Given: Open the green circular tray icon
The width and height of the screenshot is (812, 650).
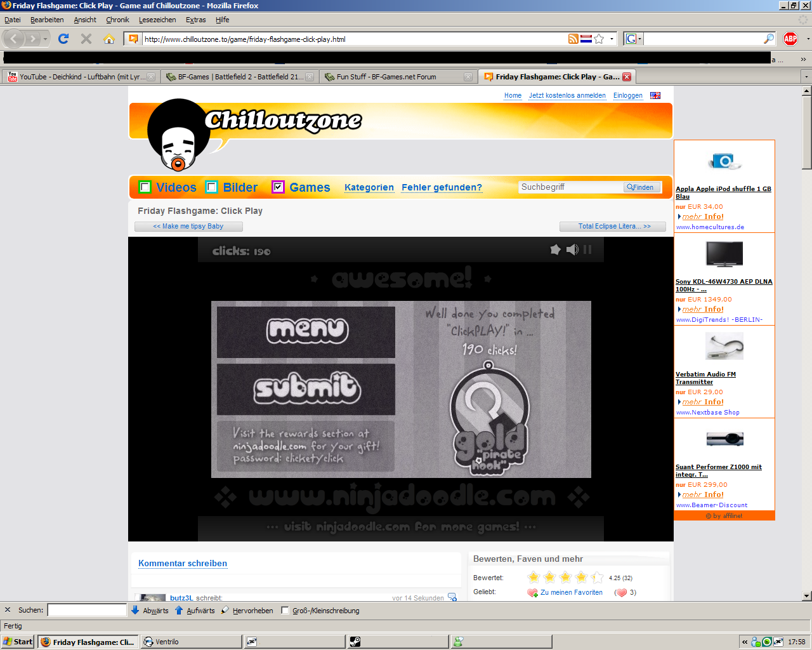Looking at the screenshot, I should (767, 642).
